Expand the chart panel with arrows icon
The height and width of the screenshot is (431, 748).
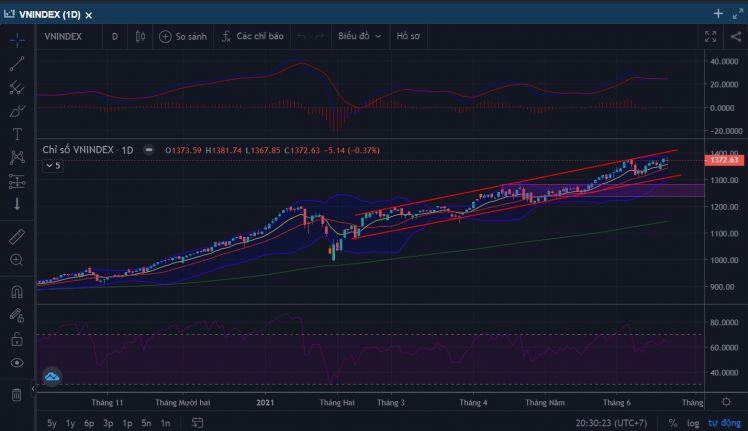click(x=738, y=14)
